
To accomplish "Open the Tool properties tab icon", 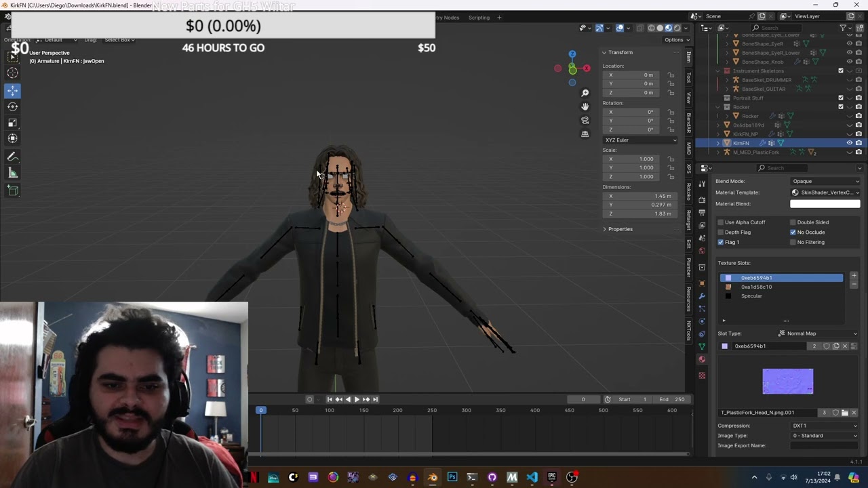I will tap(702, 184).
